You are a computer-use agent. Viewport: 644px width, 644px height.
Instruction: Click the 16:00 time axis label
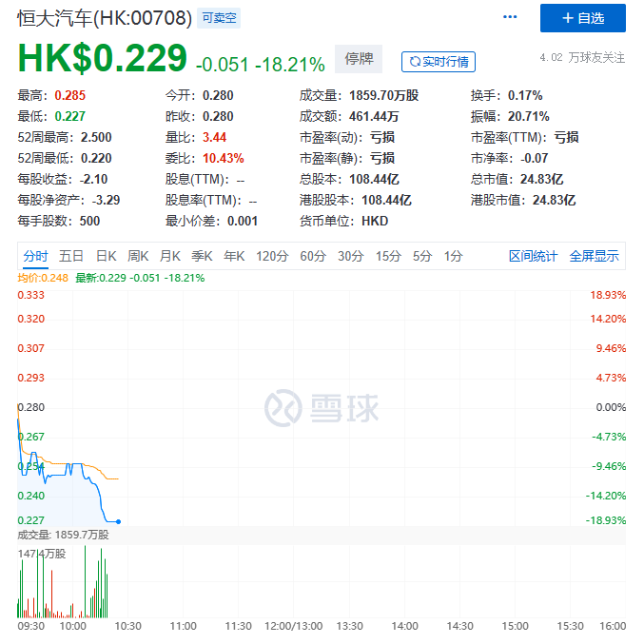point(613,626)
